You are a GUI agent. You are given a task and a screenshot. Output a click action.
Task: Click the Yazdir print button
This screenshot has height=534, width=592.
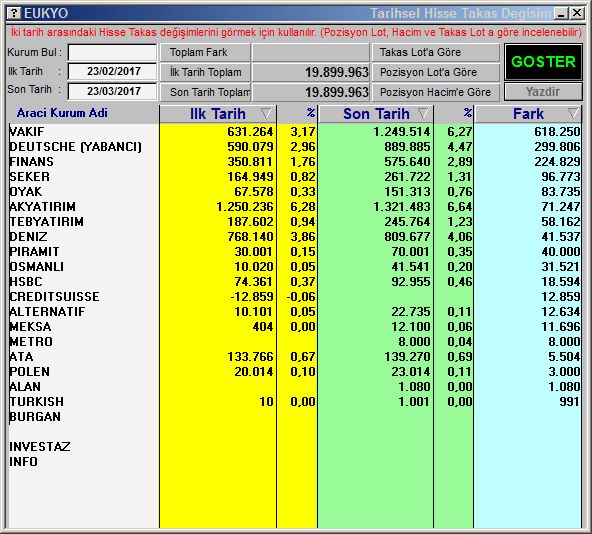tap(543, 92)
